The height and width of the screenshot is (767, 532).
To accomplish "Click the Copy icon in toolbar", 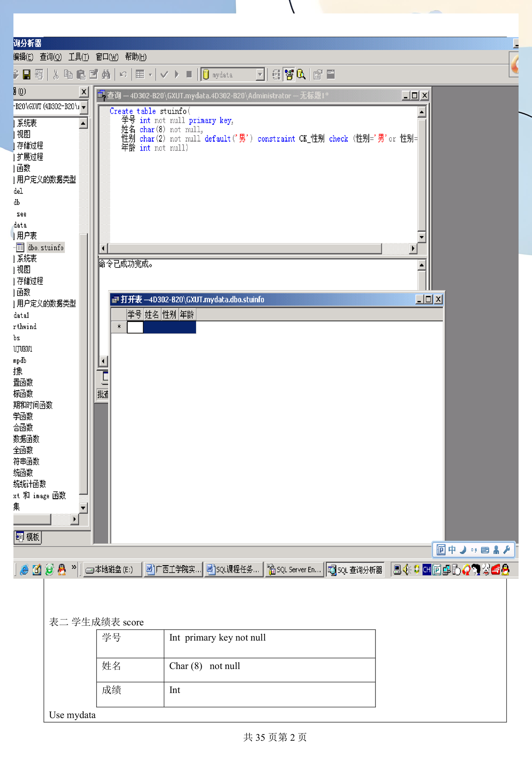I will (68, 74).
